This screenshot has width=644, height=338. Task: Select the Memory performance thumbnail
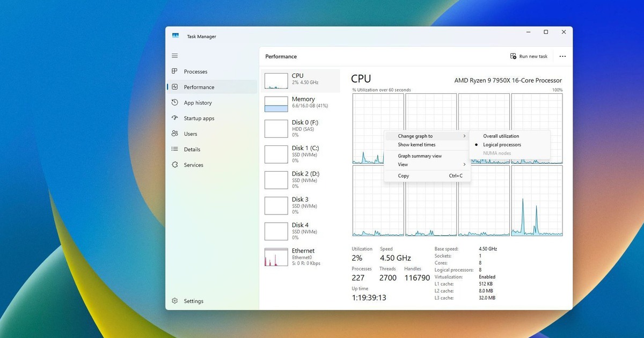click(276, 104)
